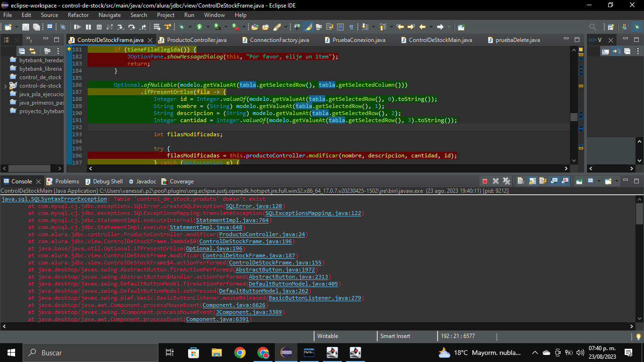Open Chrome from the Windows taskbar

(240, 352)
